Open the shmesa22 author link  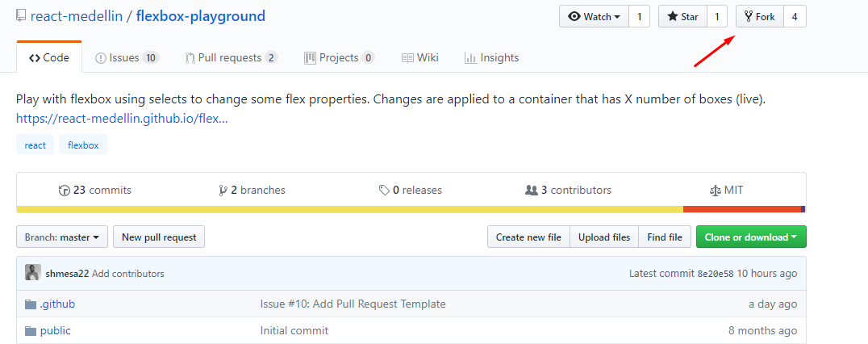tap(68, 274)
